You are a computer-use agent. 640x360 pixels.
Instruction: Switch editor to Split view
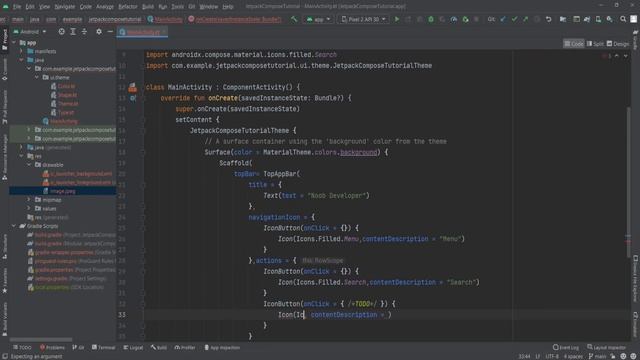click(596, 44)
